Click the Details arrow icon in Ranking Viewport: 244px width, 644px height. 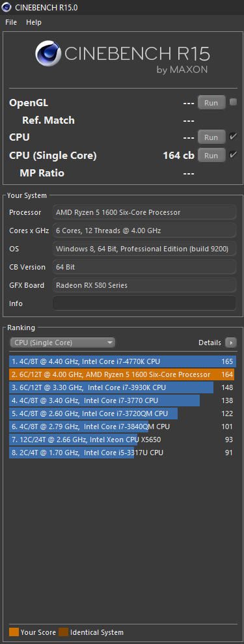pos(231,342)
